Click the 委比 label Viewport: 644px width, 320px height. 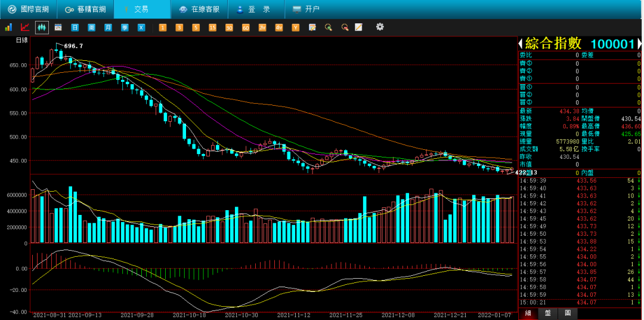(525, 55)
